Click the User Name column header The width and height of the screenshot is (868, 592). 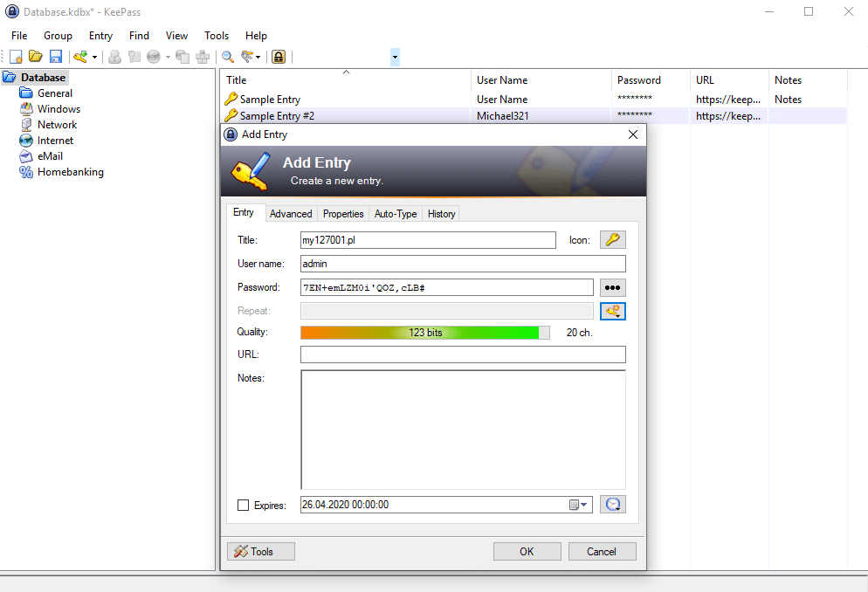click(541, 80)
